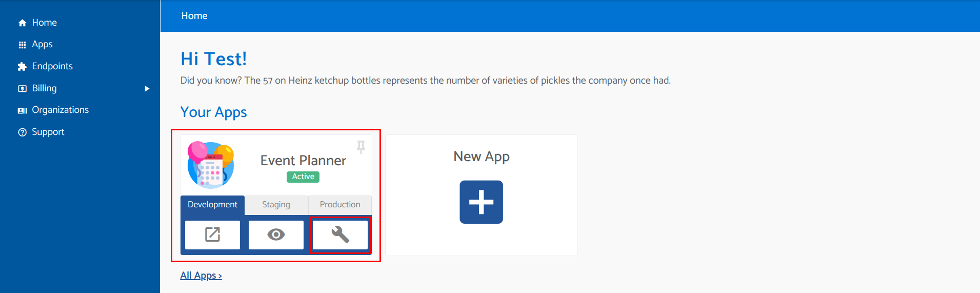Click the Support question mark icon
Image resolution: width=980 pixels, height=293 pixels.
click(x=22, y=132)
